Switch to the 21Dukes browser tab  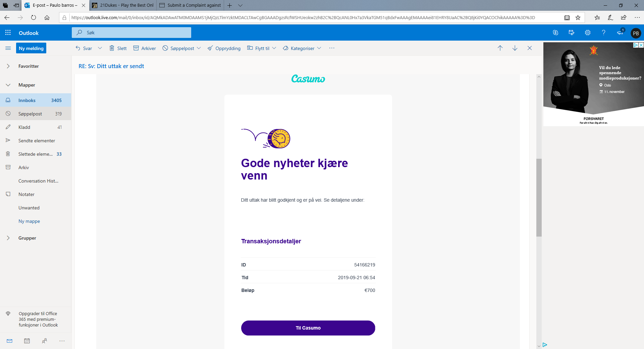tap(123, 5)
